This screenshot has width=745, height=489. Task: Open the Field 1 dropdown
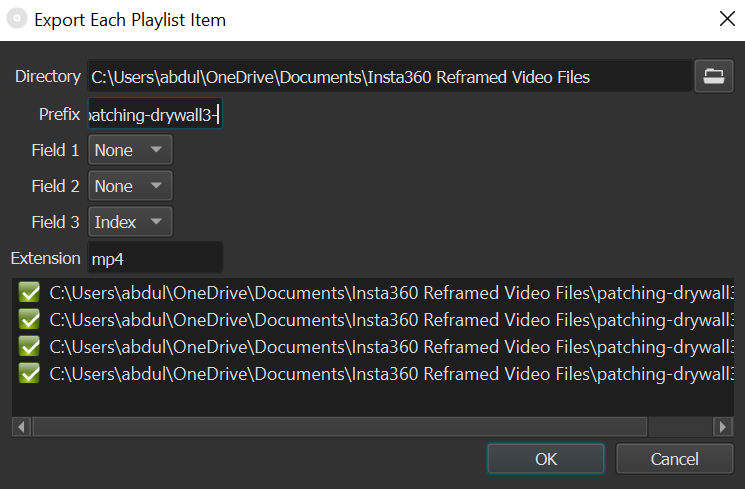coord(130,150)
